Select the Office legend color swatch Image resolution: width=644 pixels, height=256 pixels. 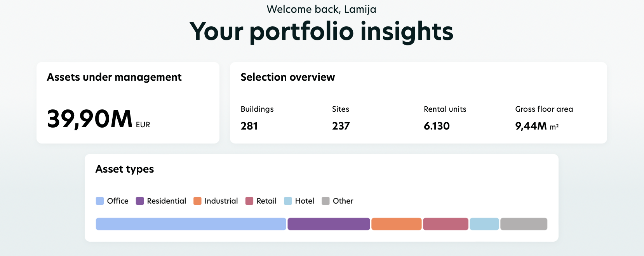(x=100, y=201)
